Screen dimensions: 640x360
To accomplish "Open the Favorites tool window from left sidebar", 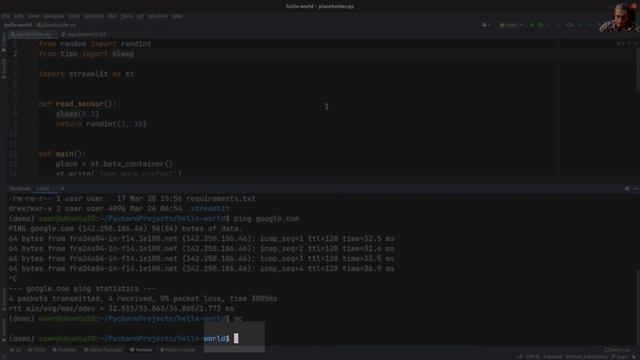I will tap(4, 329).
